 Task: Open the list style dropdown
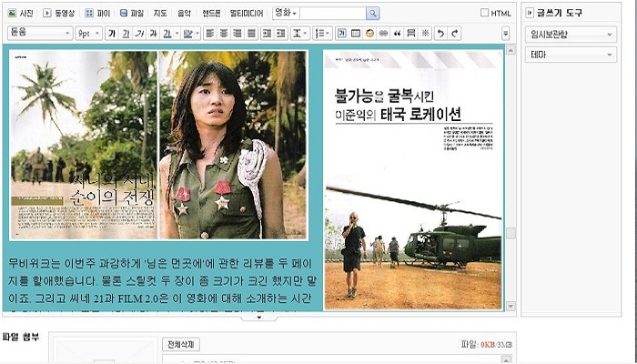(x=322, y=34)
